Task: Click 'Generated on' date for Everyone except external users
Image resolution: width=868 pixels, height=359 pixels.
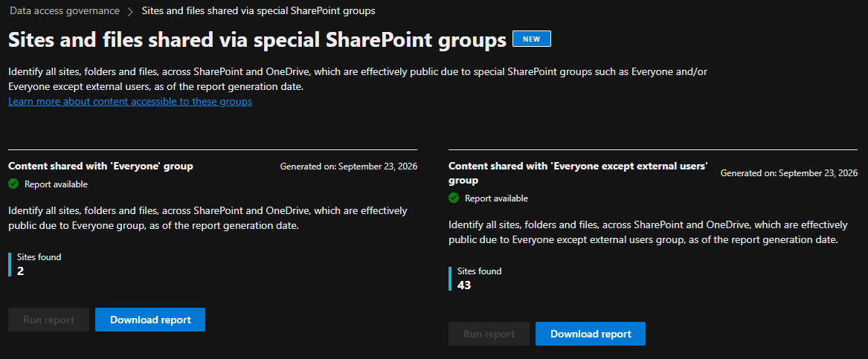Action: (x=789, y=174)
